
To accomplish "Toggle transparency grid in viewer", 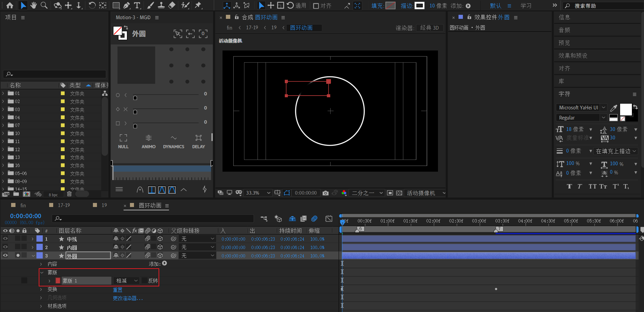I will (x=399, y=193).
